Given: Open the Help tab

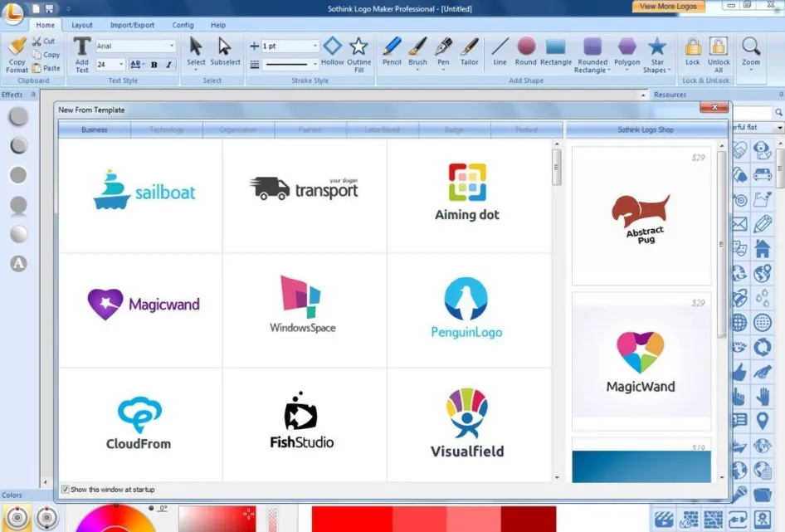Looking at the screenshot, I should pyautogui.click(x=217, y=25).
